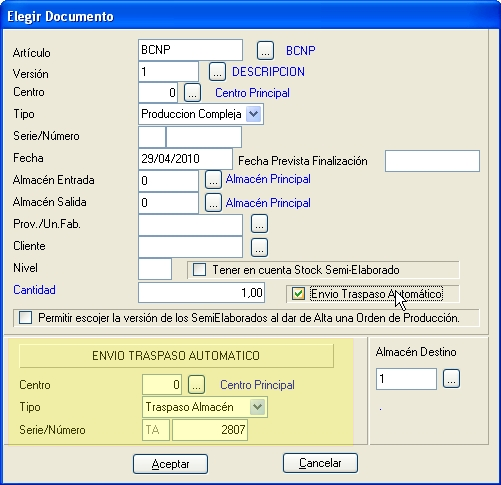Click the Aceptar button
The width and height of the screenshot is (501, 485).
coord(170,464)
